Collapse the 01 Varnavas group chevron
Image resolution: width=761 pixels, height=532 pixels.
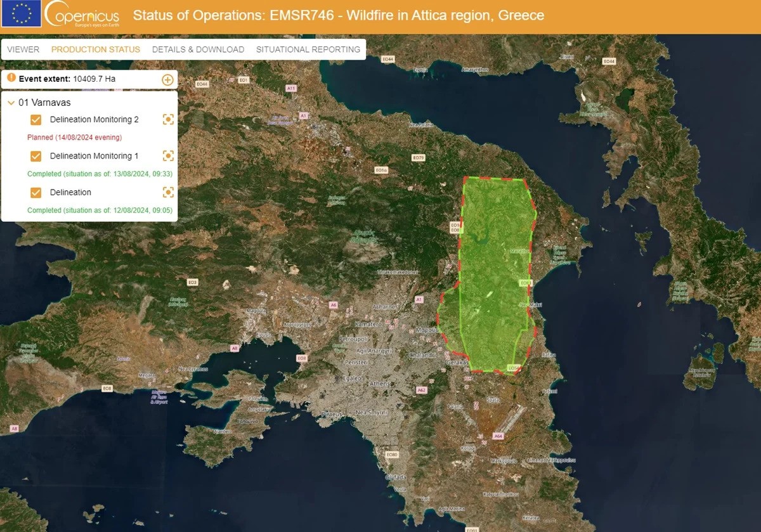coord(11,103)
